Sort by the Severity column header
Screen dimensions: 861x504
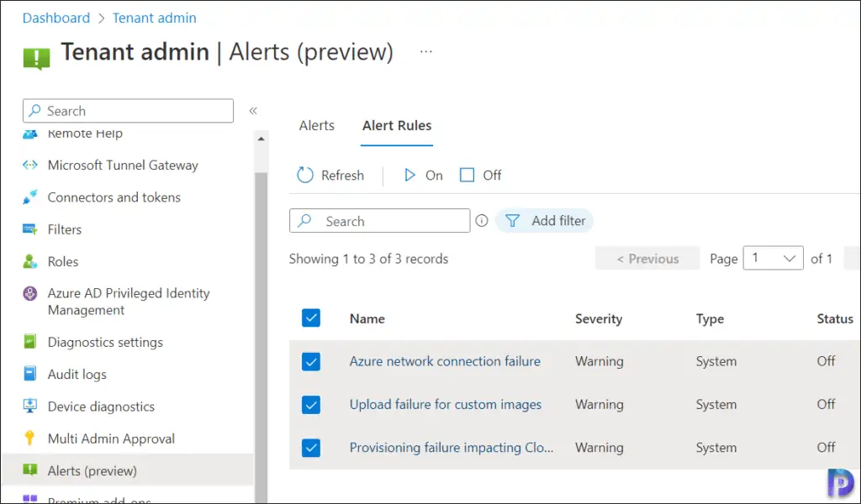click(599, 318)
